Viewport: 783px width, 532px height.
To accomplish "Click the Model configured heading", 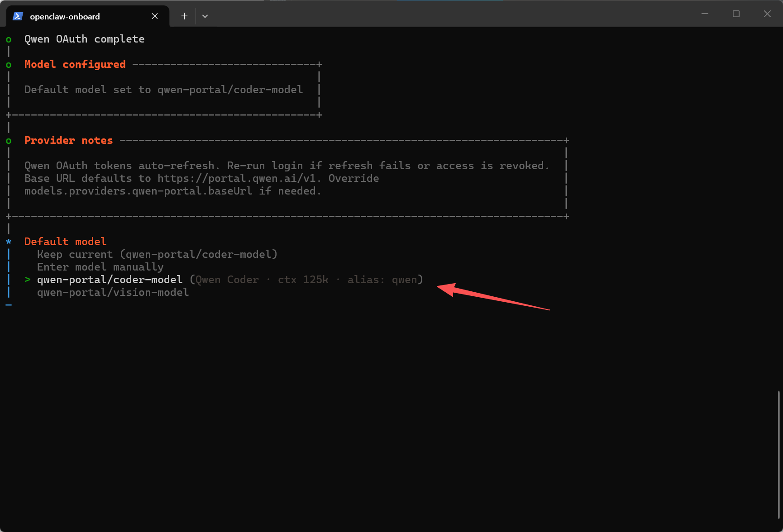I will point(75,64).
